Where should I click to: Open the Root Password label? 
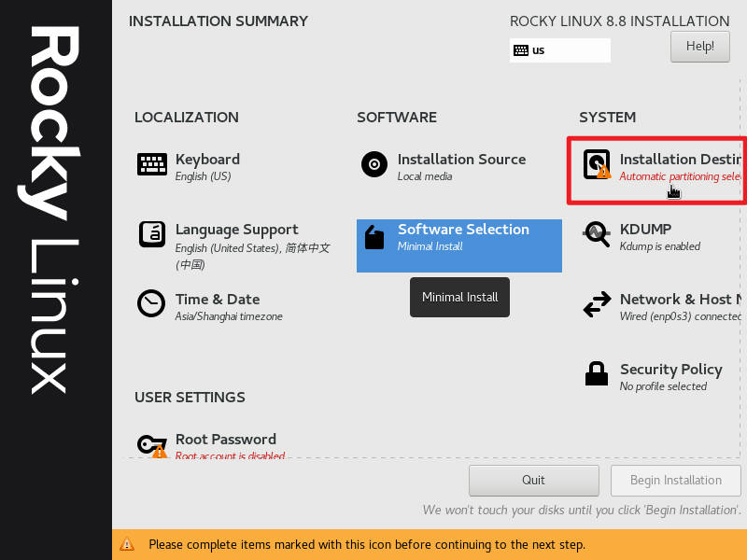(226, 439)
